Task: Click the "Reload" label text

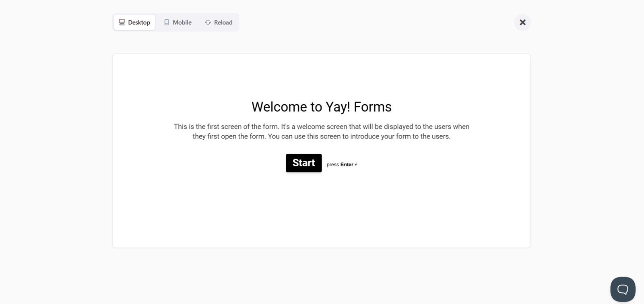Action: (x=223, y=23)
